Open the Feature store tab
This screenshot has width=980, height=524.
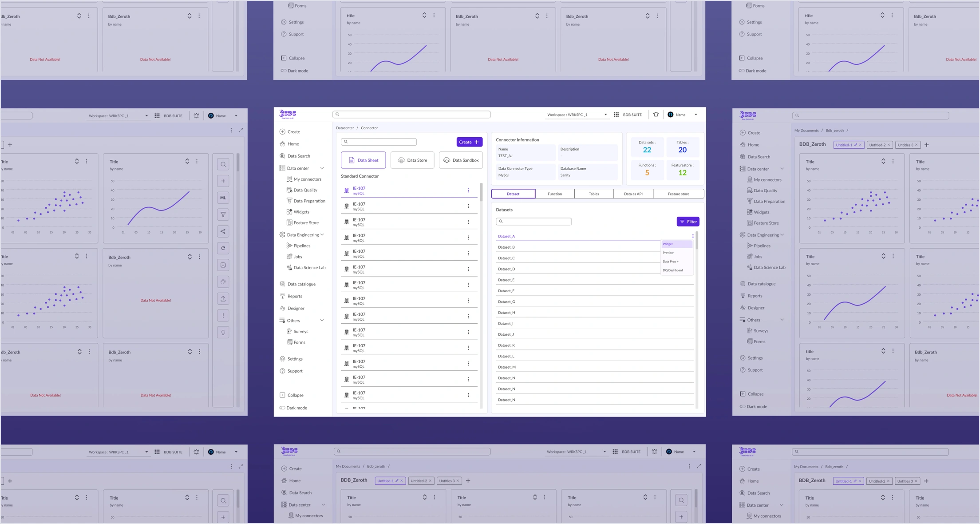pyautogui.click(x=679, y=194)
